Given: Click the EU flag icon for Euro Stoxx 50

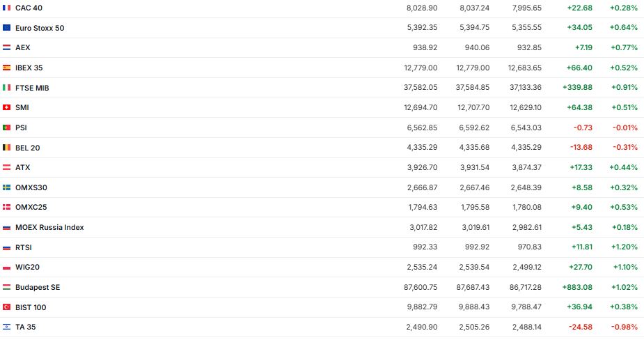Looking at the screenshot, I should (x=6, y=28).
